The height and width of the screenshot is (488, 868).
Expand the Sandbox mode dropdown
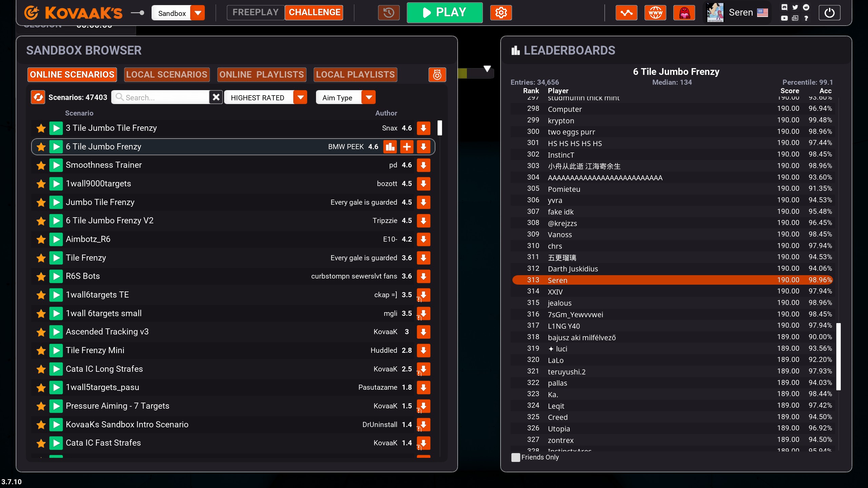click(x=198, y=13)
